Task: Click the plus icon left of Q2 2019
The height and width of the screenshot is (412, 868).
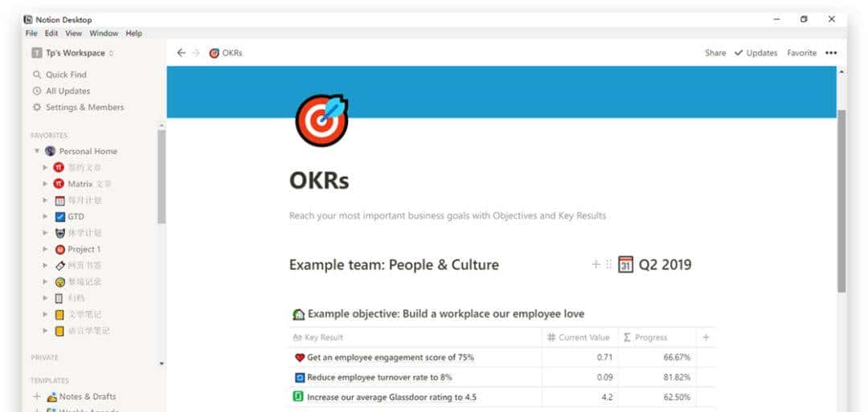Action: (596, 264)
